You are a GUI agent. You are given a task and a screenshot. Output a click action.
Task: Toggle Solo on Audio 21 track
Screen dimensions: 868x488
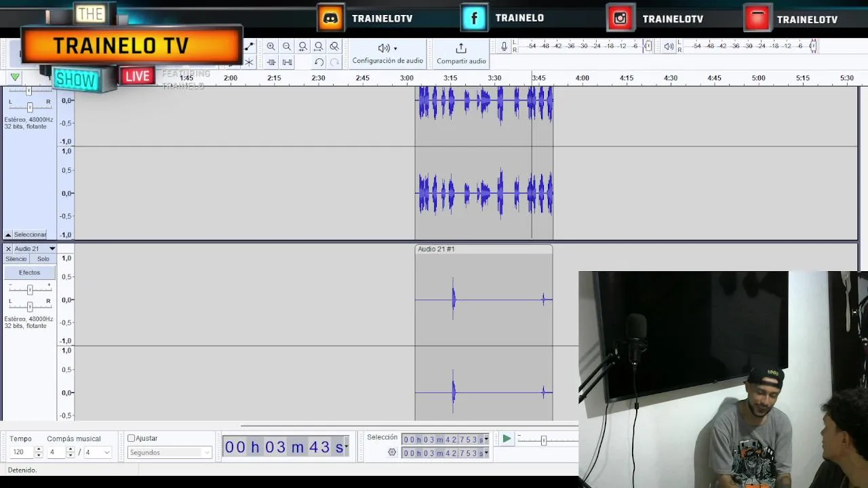click(x=43, y=259)
